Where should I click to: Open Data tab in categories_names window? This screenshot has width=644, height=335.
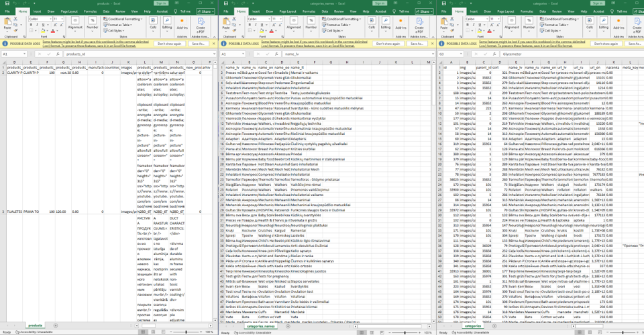[x=325, y=11]
